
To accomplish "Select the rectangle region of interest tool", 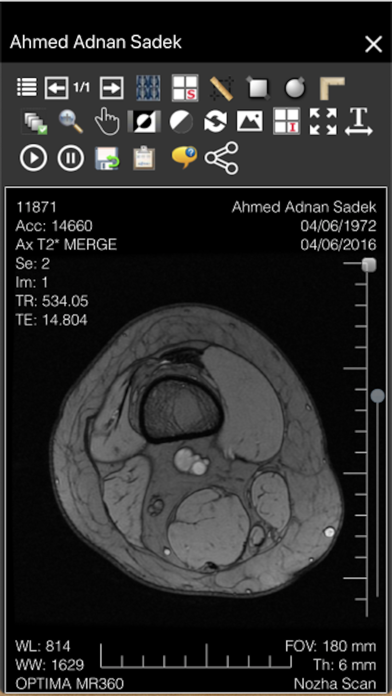I will pyautogui.click(x=258, y=87).
